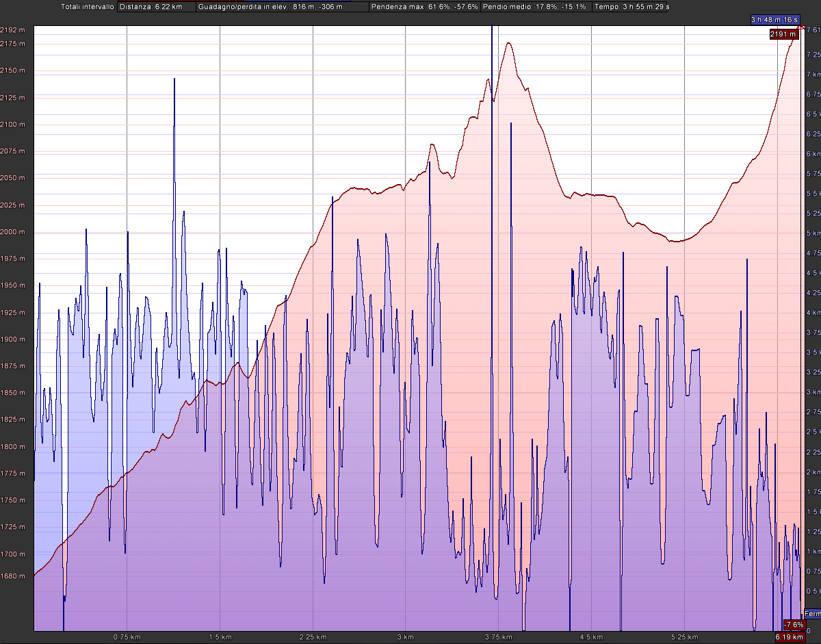Click "3 km" on the horizontal distance axis
The width and height of the screenshot is (821, 644).
[406, 637]
